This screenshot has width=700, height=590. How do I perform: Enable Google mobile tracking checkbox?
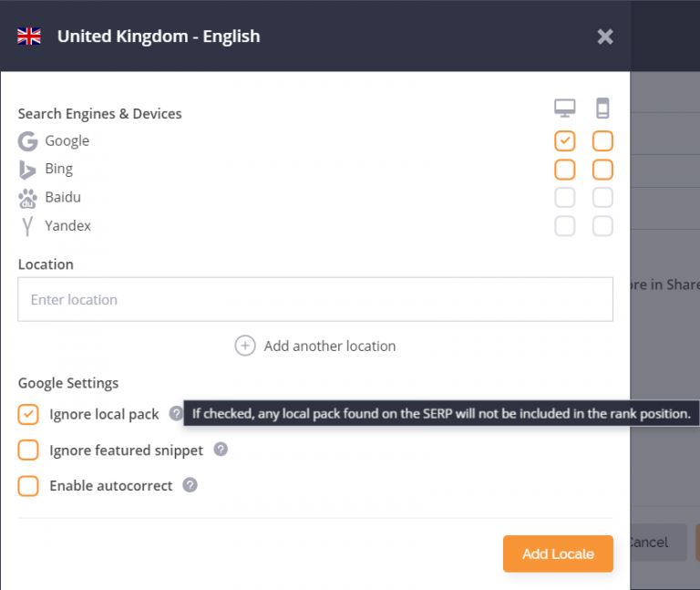[602, 141]
